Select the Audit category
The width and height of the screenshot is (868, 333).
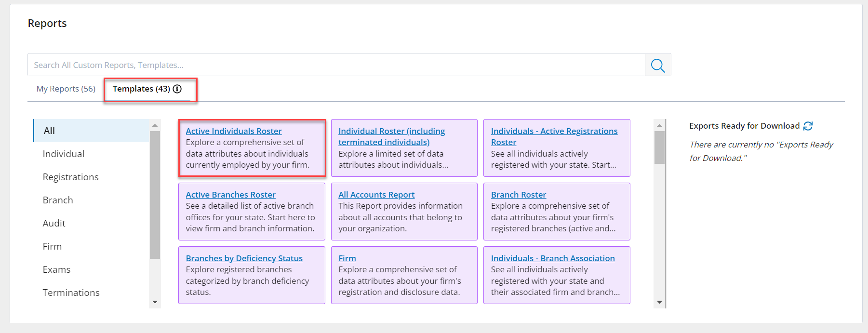54,223
